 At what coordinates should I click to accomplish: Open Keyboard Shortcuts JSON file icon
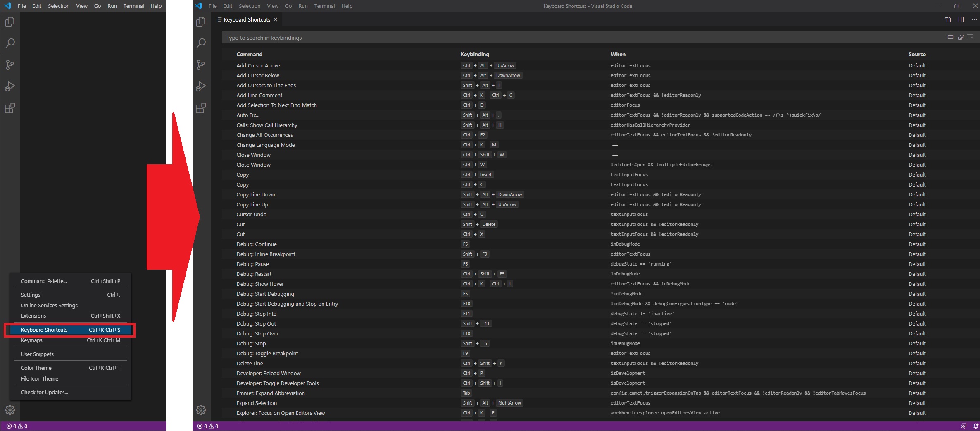point(948,19)
